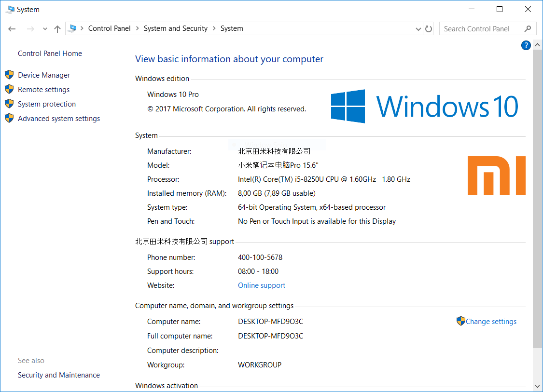Image resolution: width=543 pixels, height=392 pixels.
Task: Open the recent locations dropdown chevron
Action: click(x=45, y=29)
